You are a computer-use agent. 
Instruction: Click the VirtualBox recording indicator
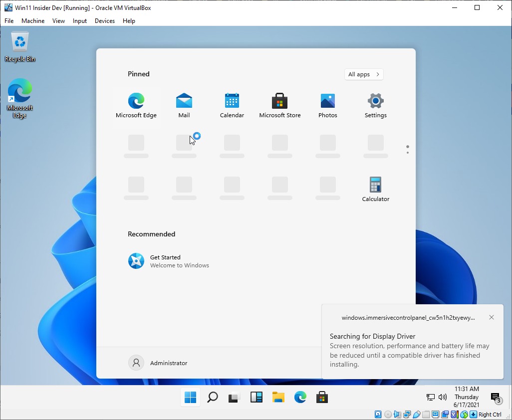(x=445, y=415)
